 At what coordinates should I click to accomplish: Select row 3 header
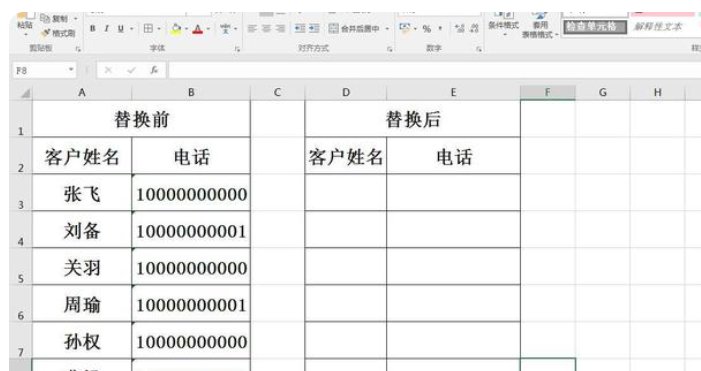point(21,193)
